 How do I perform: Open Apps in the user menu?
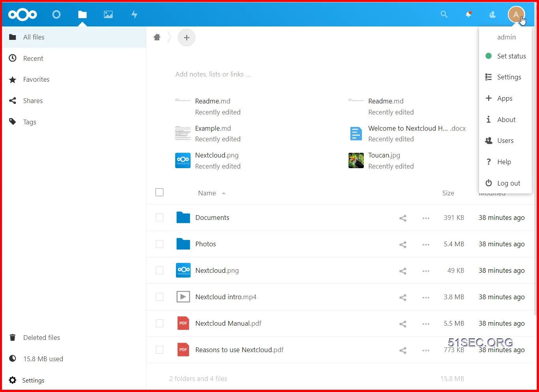tap(505, 98)
